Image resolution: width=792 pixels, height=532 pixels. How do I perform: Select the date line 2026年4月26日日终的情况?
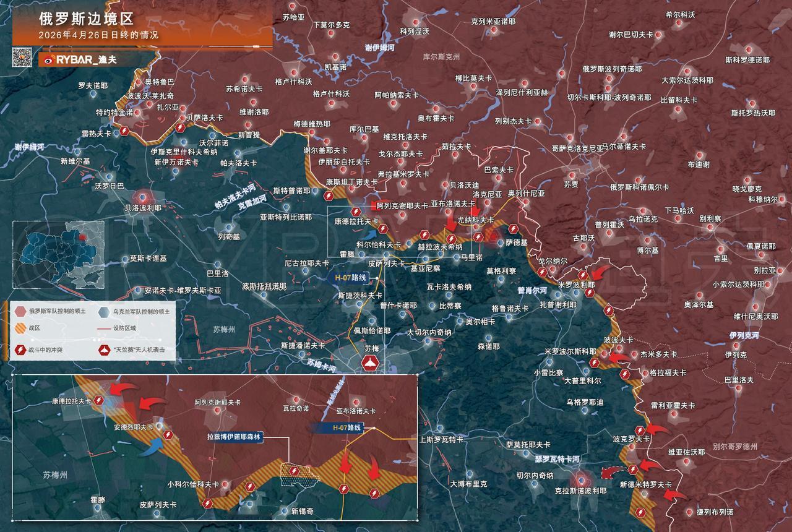[98, 35]
